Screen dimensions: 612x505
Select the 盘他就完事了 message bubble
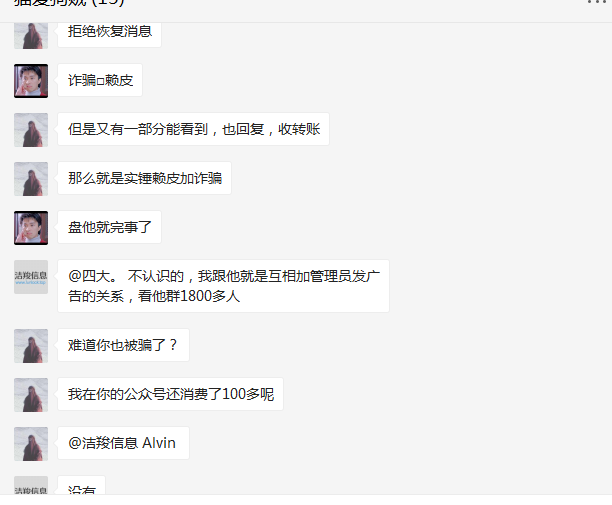click(109, 227)
